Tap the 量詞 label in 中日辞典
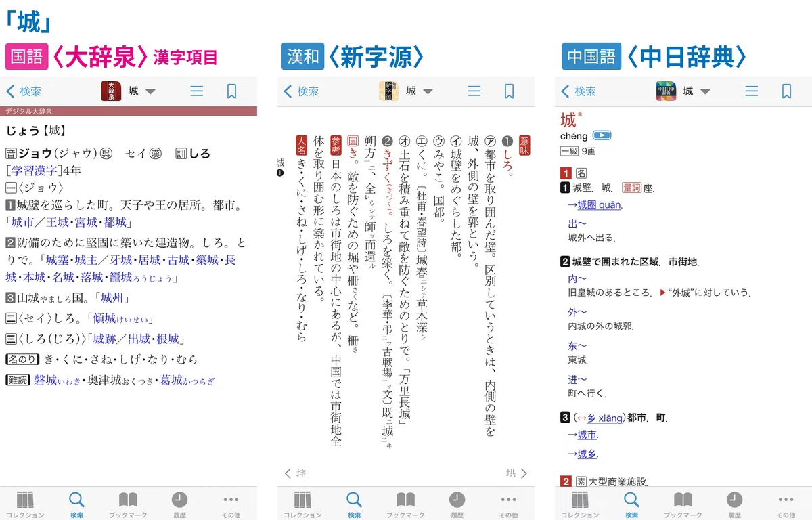The image size is (812, 520). 631,188
